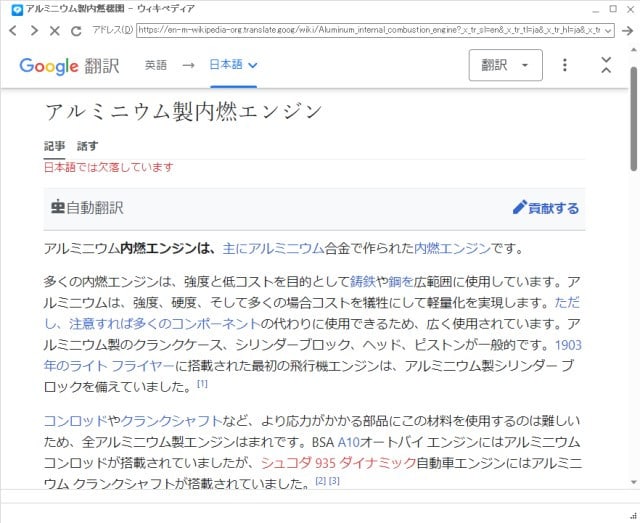
Task: Close the browser window
Action: (x=630, y=9)
